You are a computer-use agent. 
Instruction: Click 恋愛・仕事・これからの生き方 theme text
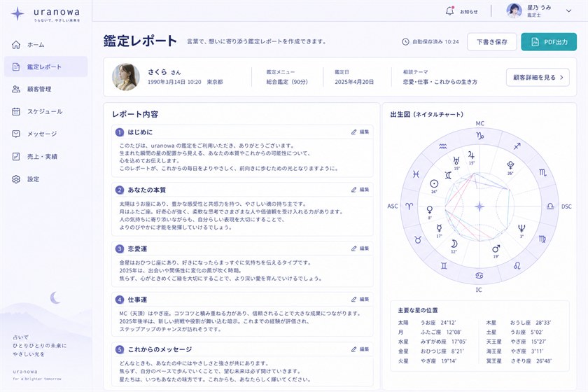point(440,82)
